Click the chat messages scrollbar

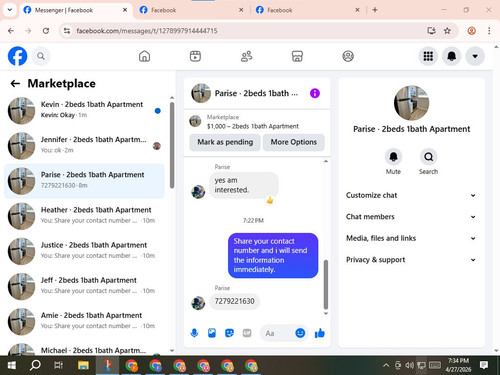(326, 284)
